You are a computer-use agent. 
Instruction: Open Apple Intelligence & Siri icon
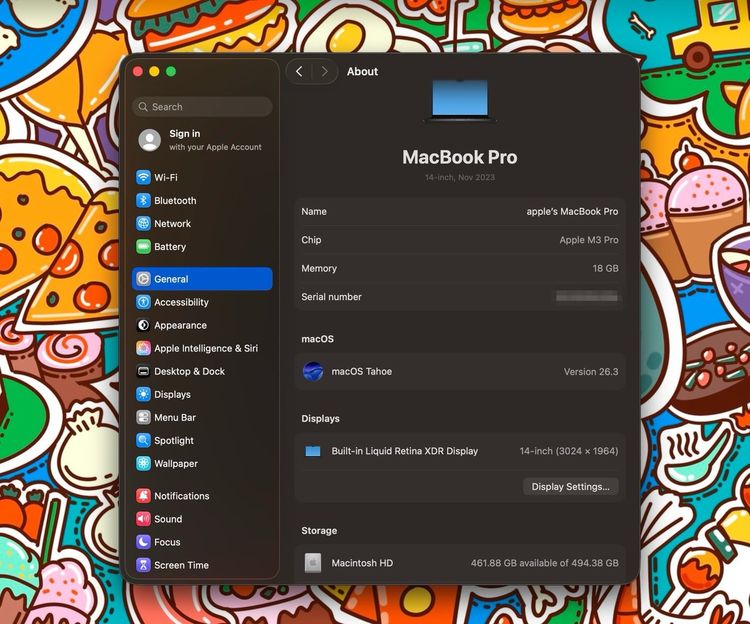click(x=143, y=348)
